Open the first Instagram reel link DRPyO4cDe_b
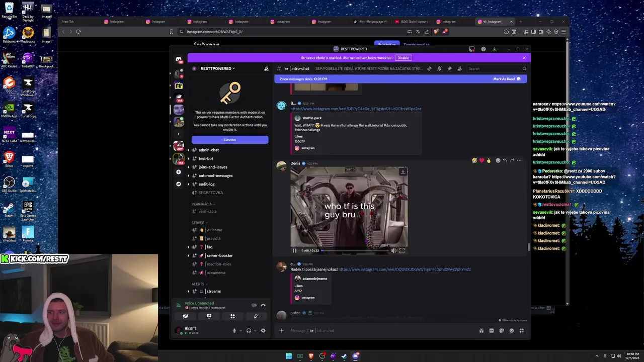Image resolution: width=644 pixels, height=362 pixels. tap(356, 109)
